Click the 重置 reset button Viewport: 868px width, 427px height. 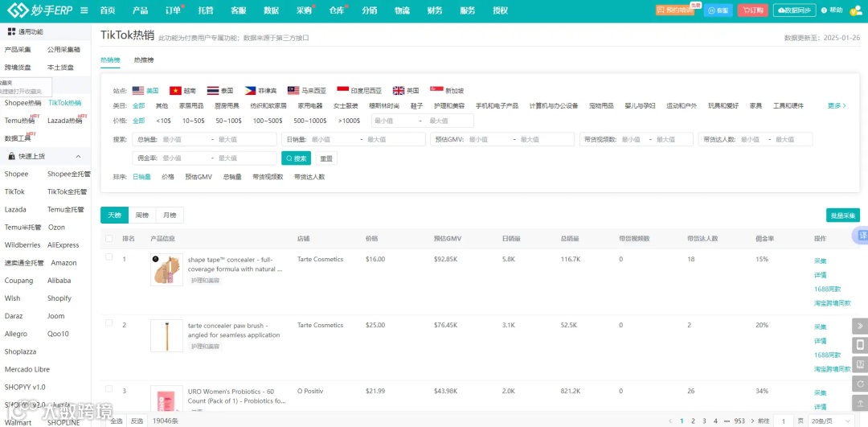(326, 158)
